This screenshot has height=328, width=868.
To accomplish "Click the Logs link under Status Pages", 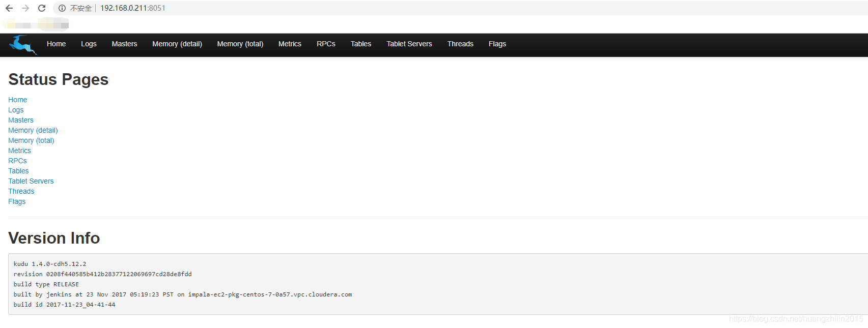I will (16, 110).
